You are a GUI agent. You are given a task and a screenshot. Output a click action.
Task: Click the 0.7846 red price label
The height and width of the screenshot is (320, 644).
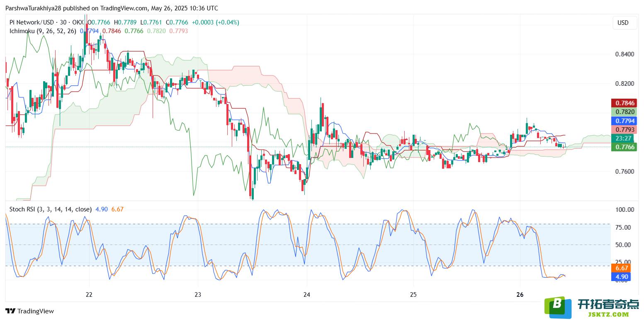click(624, 103)
